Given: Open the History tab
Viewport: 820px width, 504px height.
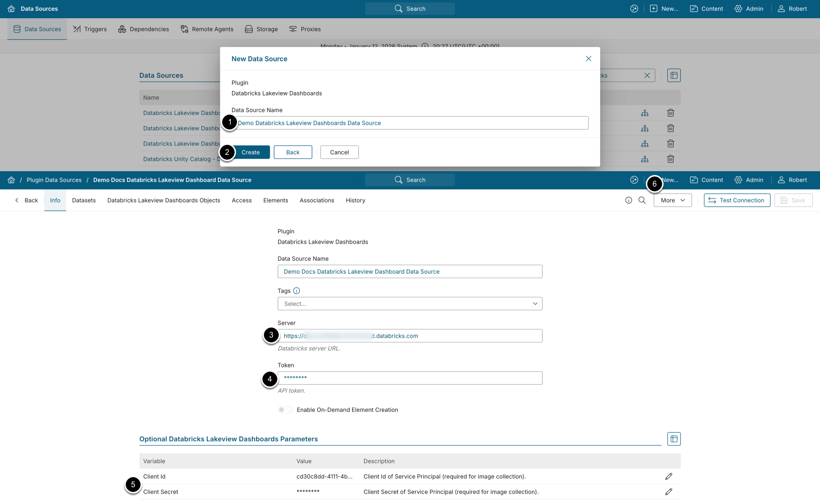Looking at the screenshot, I should coord(356,200).
